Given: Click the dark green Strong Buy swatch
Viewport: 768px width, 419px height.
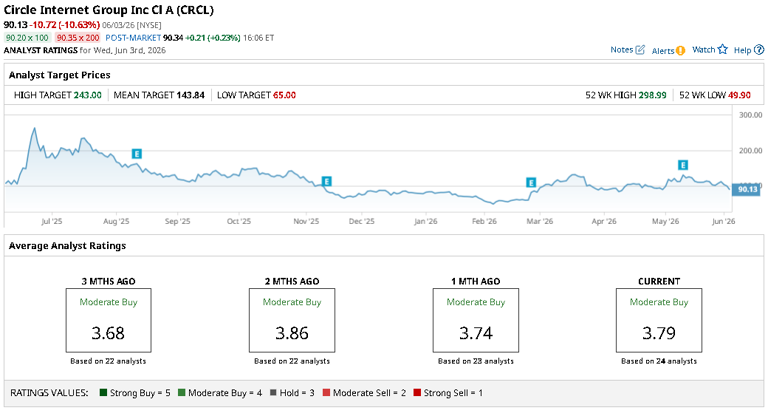Looking at the screenshot, I should pos(103,393).
